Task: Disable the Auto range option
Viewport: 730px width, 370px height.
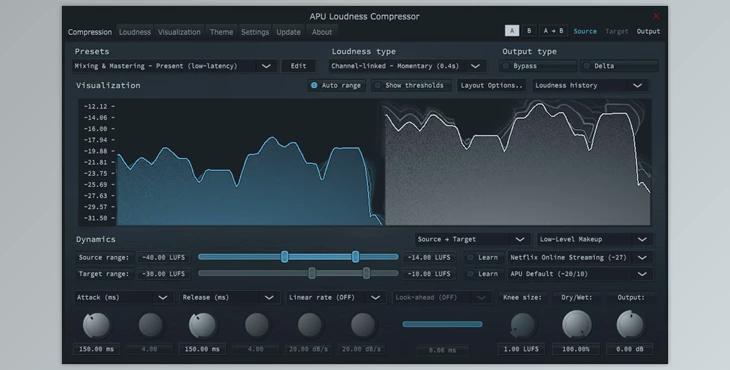Action: [336, 86]
